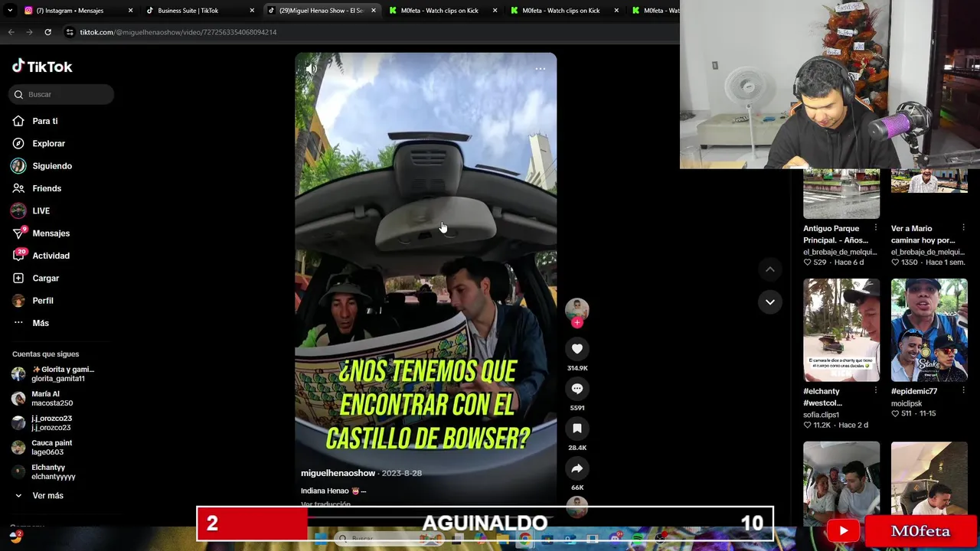The width and height of the screenshot is (980, 551).
Task: Expand the Más menu
Action: point(41,323)
